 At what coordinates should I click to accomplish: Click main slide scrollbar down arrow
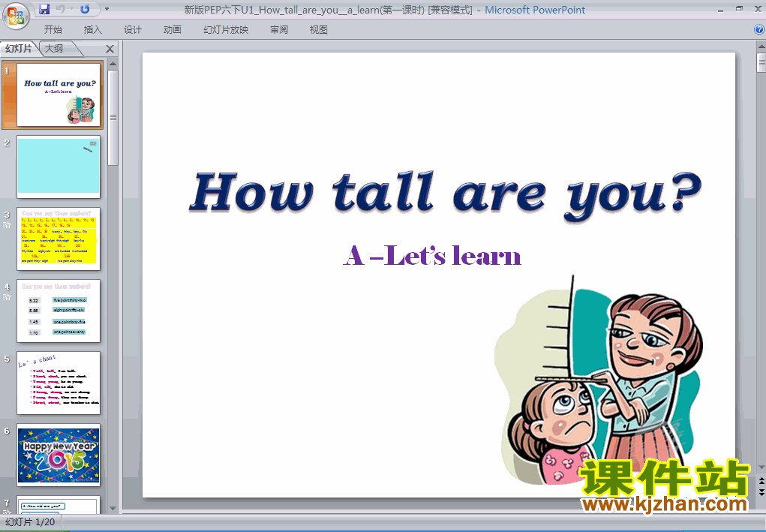pos(761,467)
